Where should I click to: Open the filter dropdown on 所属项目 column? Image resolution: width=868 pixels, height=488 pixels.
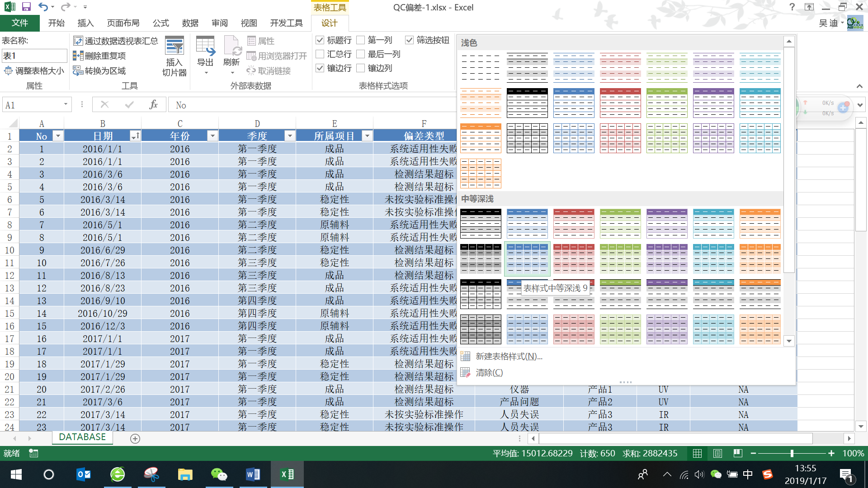367,136
